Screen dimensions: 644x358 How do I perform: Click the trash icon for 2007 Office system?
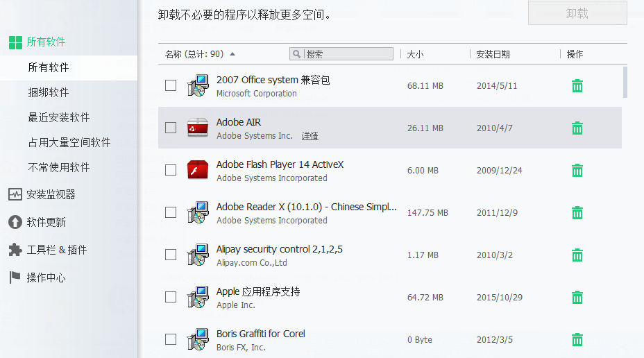[x=577, y=86]
